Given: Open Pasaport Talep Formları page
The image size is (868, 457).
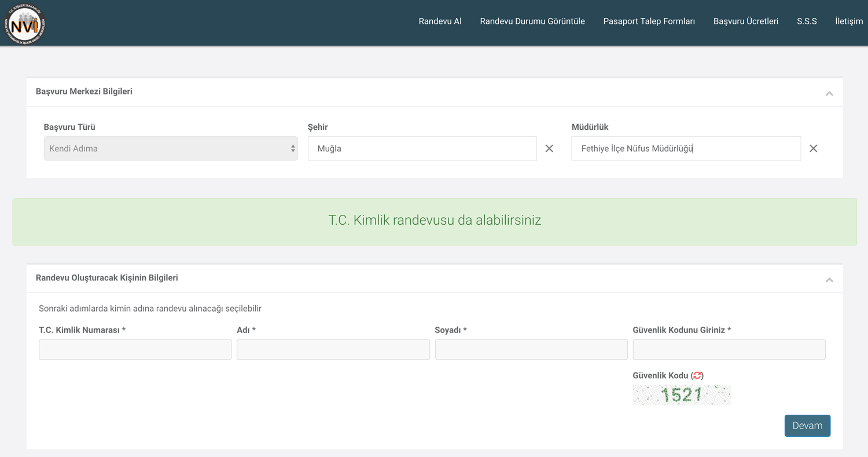Looking at the screenshot, I should (649, 21).
